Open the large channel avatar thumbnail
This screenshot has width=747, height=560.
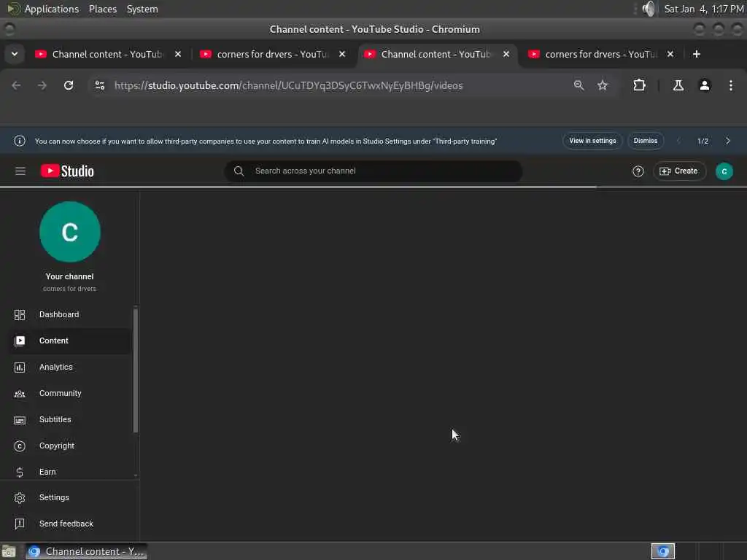[x=69, y=232]
